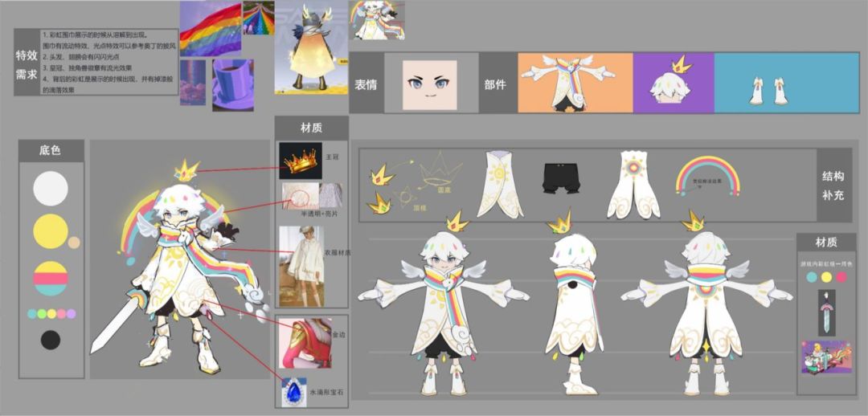This screenshot has height=416, width=868.
Task: Pick the large yellow base color swatch
Action: [51, 231]
